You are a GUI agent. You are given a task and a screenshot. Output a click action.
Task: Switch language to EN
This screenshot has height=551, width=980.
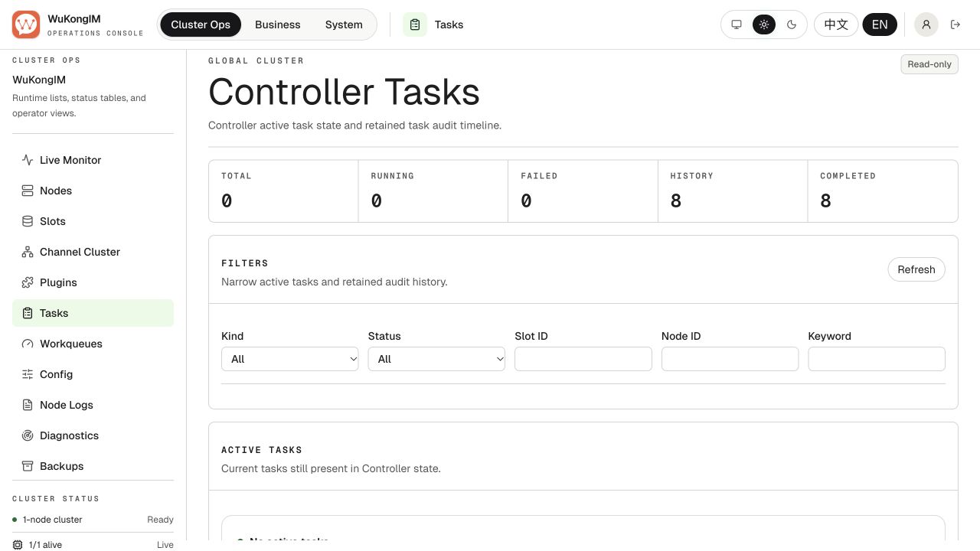click(x=880, y=24)
